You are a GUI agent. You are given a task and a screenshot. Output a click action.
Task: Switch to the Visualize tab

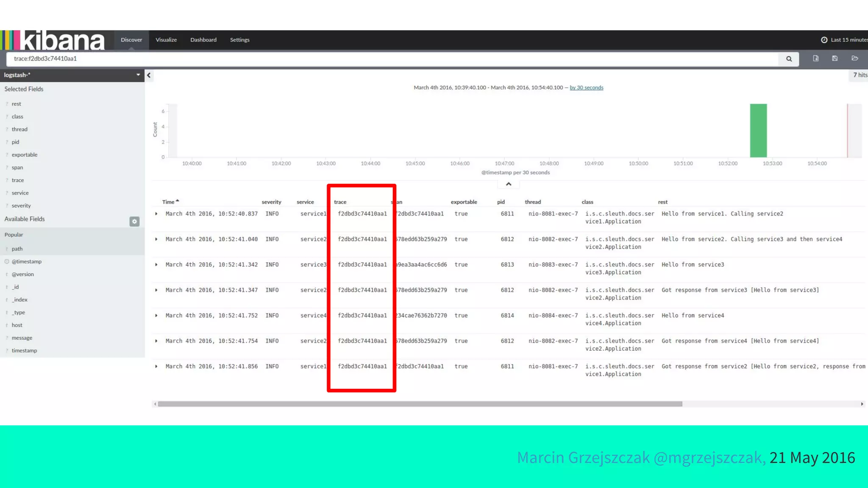click(166, 40)
